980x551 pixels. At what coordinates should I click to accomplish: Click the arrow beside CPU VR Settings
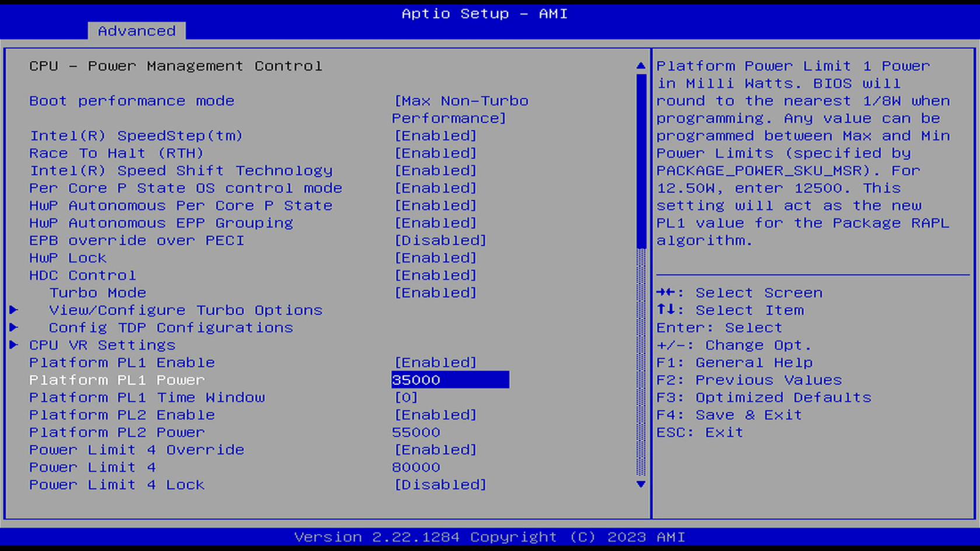(13, 345)
